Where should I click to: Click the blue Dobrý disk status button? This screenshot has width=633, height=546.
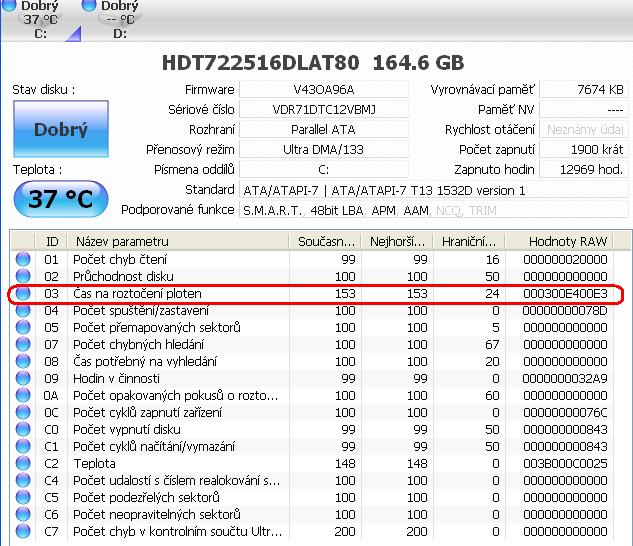coord(61,129)
